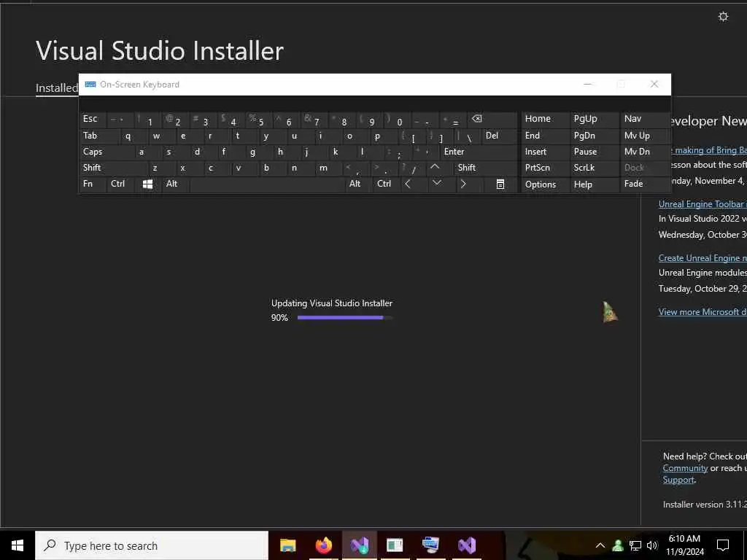Toggle the right Ctrl key
This screenshot has width=747, height=560.
pos(387,184)
